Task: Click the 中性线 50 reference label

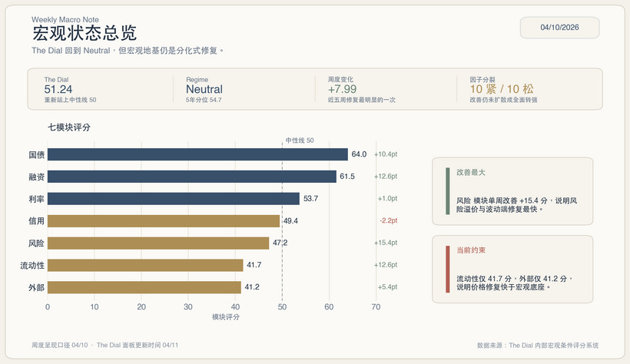Action: (300, 141)
